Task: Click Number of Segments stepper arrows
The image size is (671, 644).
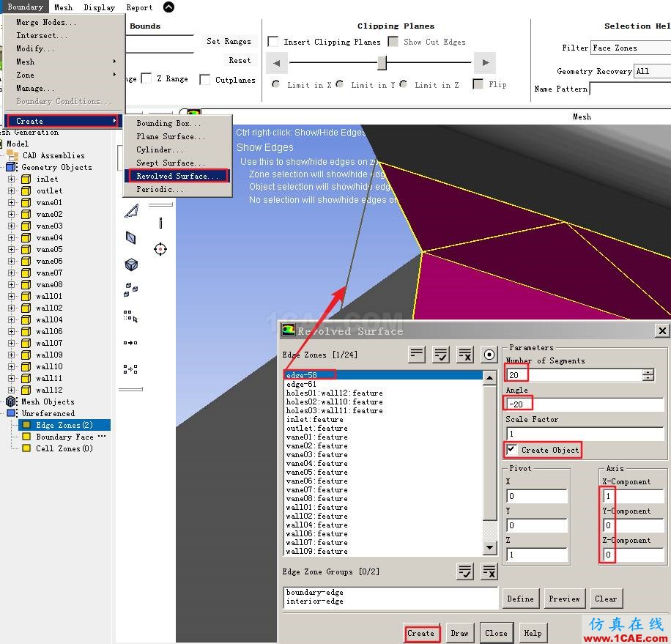Action: [x=648, y=375]
